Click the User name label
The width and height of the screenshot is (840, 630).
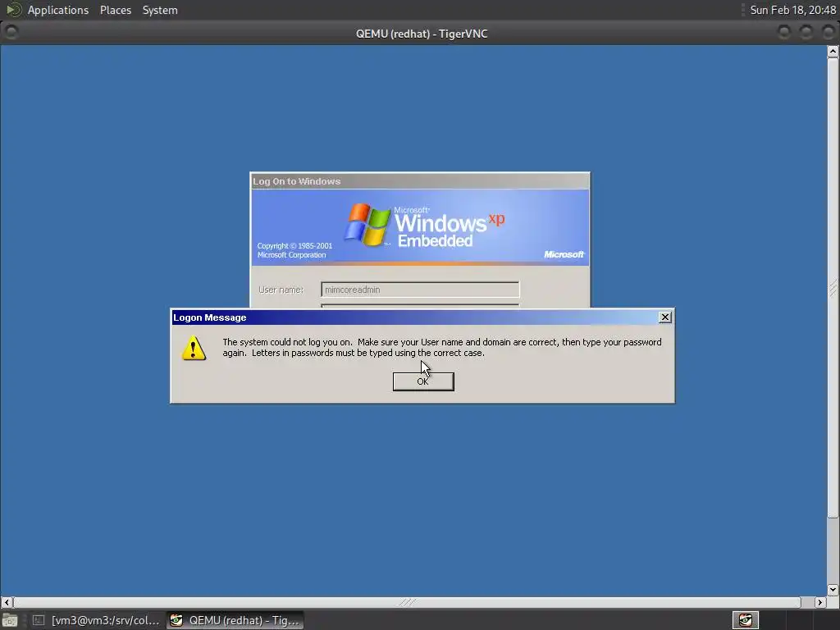point(281,290)
